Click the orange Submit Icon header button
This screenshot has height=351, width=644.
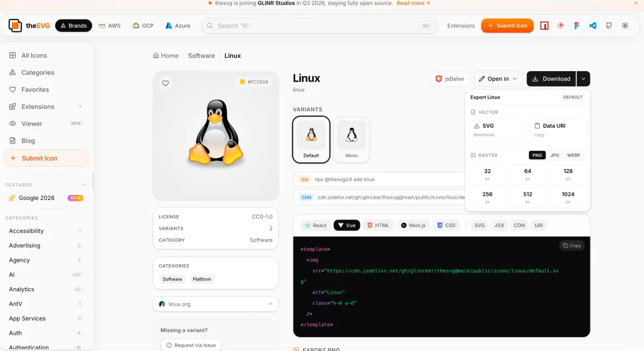(x=508, y=26)
